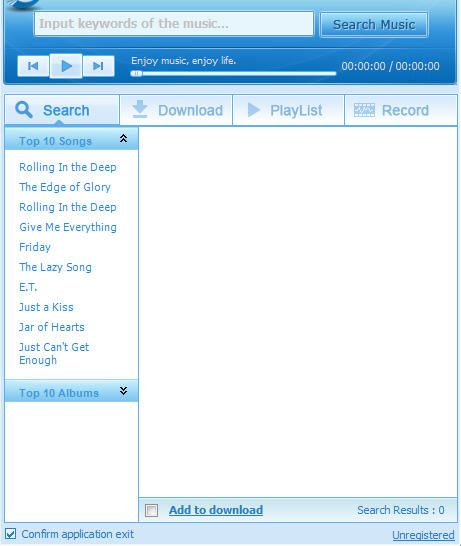
Task: Select Give Me Everything song
Action: (68, 227)
